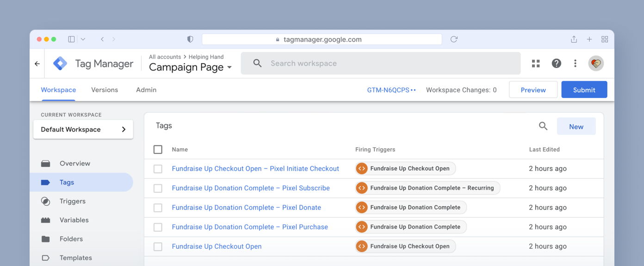Sort by the Name column header
Screen dimensions: 644x266
pyautogui.click(x=180, y=149)
